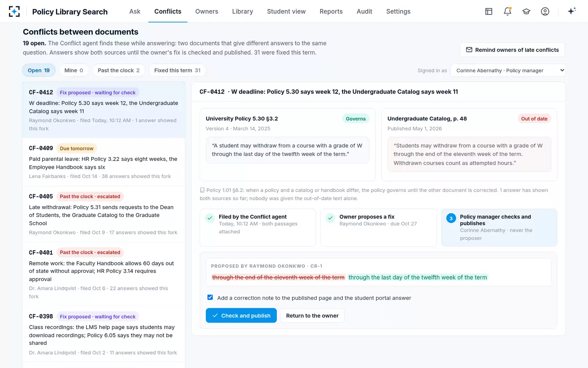This screenshot has height=368, width=588.
Task: Open conflict CF-0401 remote work
Action: [104, 274]
